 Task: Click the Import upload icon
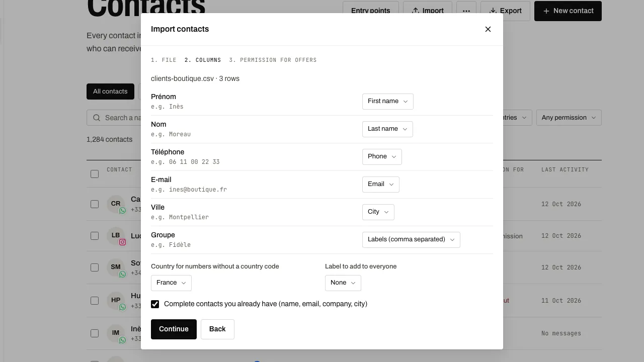pyautogui.click(x=415, y=11)
